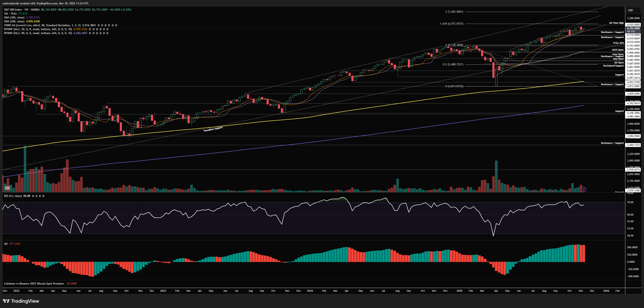Click the 1.618 Fibonacci level label
The image size is (644, 308).
[x=452, y=24]
